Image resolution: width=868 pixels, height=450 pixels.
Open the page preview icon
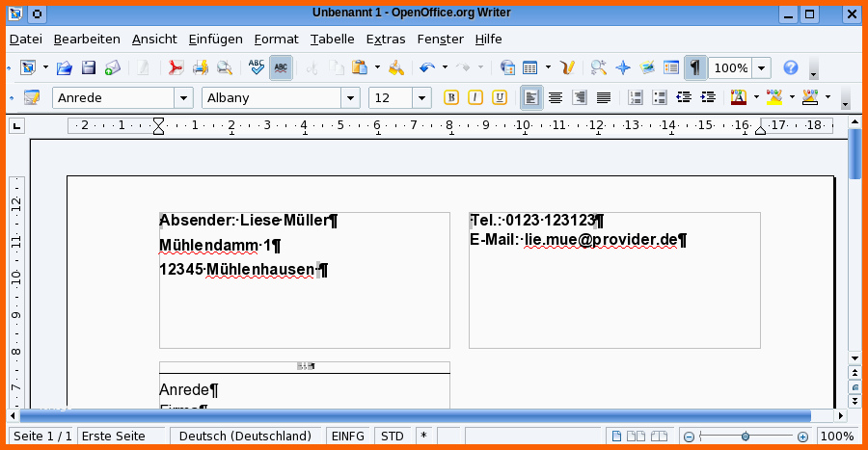click(x=224, y=67)
